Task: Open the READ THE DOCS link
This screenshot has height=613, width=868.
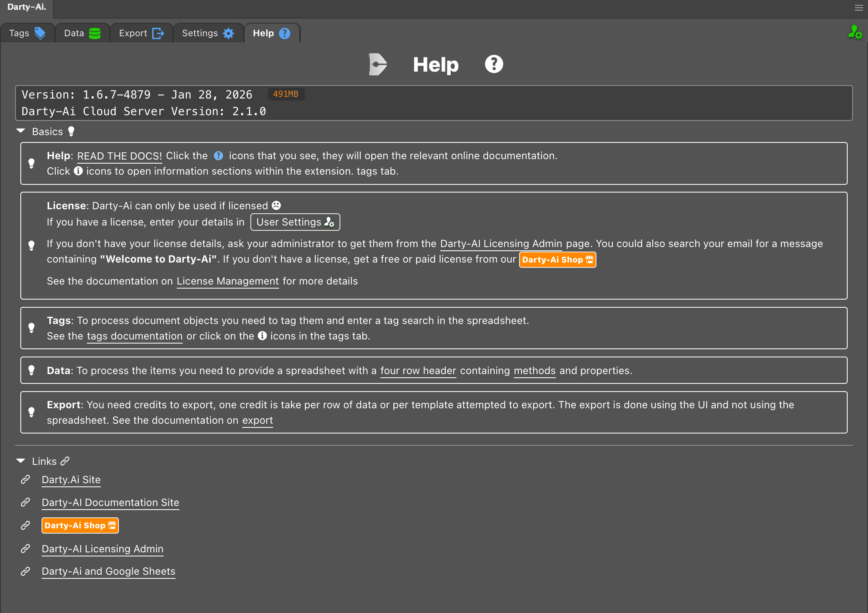Action: pyautogui.click(x=118, y=156)
